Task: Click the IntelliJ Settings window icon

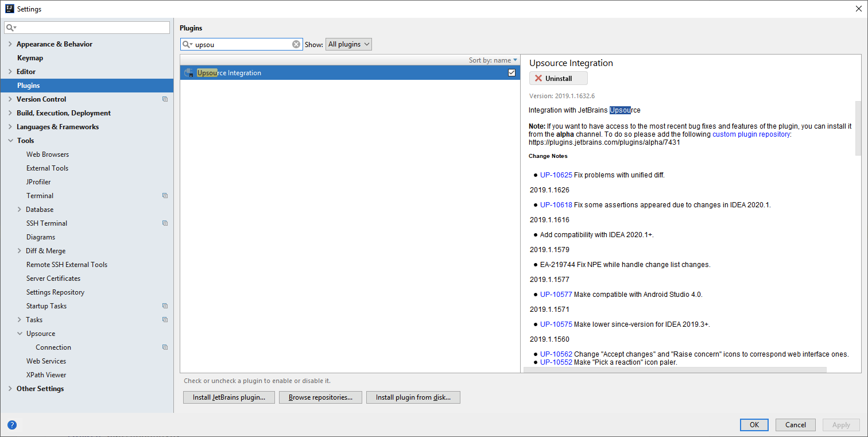Action: tap(10, 9)
